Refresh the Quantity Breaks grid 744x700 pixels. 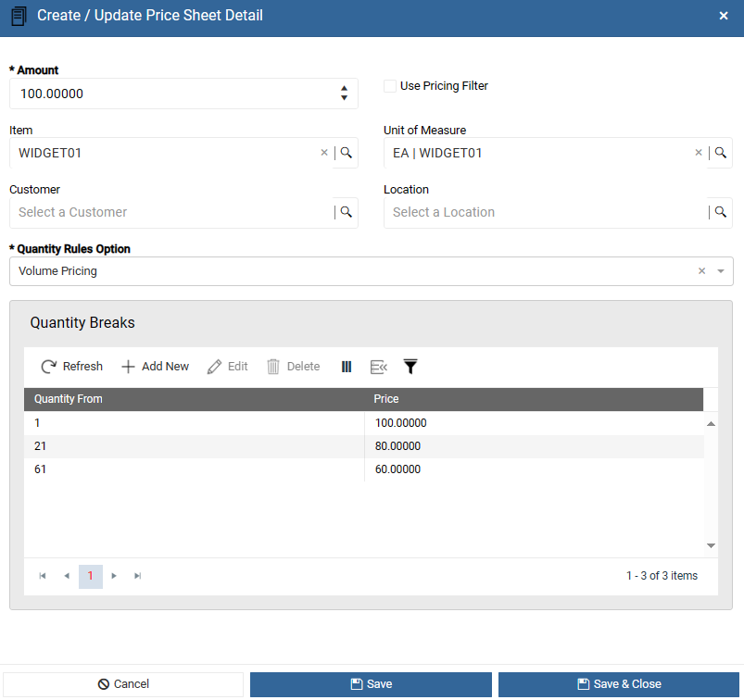coord(71,366)
